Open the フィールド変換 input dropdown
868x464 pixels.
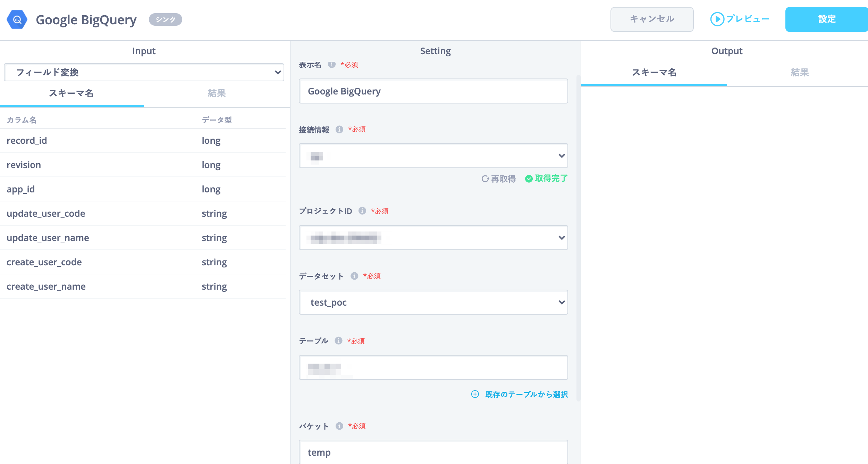point(144,72)
